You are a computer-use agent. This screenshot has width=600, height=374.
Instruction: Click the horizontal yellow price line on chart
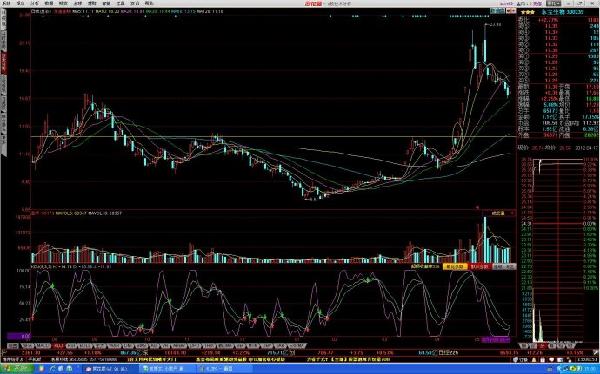[274, 136]
